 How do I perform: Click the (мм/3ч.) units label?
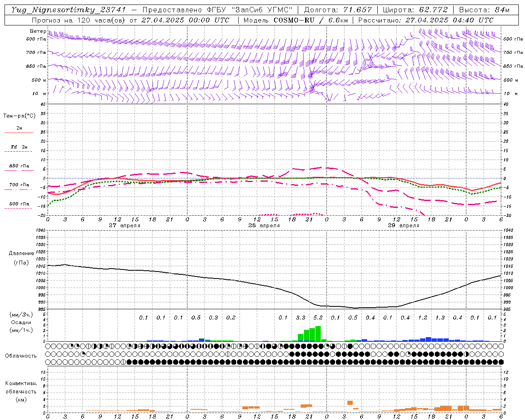point(21,315)
